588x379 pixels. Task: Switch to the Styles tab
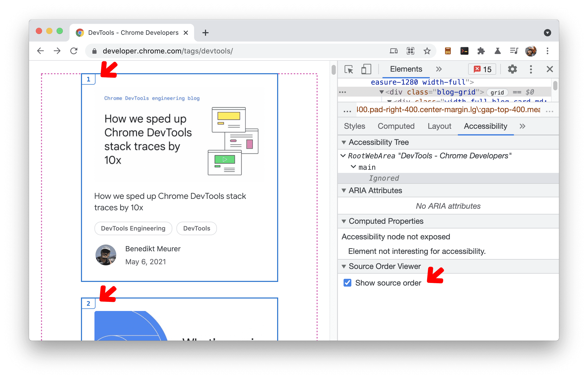click(x=354, y=126)
